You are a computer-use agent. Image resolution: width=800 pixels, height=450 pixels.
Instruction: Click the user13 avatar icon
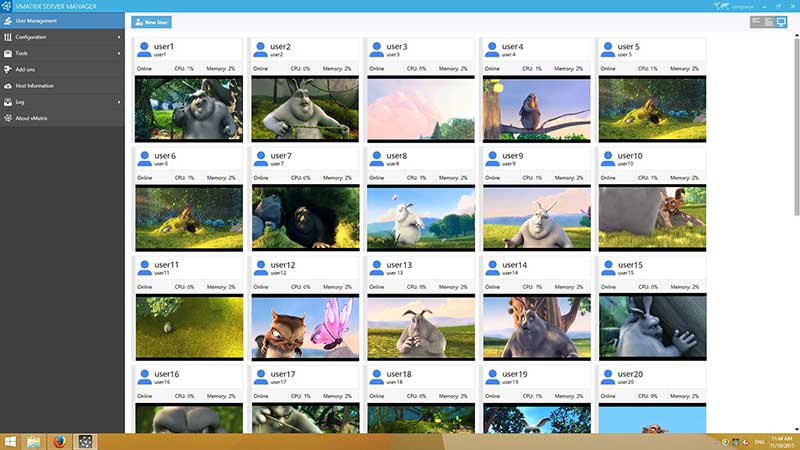tap(377, 267)
